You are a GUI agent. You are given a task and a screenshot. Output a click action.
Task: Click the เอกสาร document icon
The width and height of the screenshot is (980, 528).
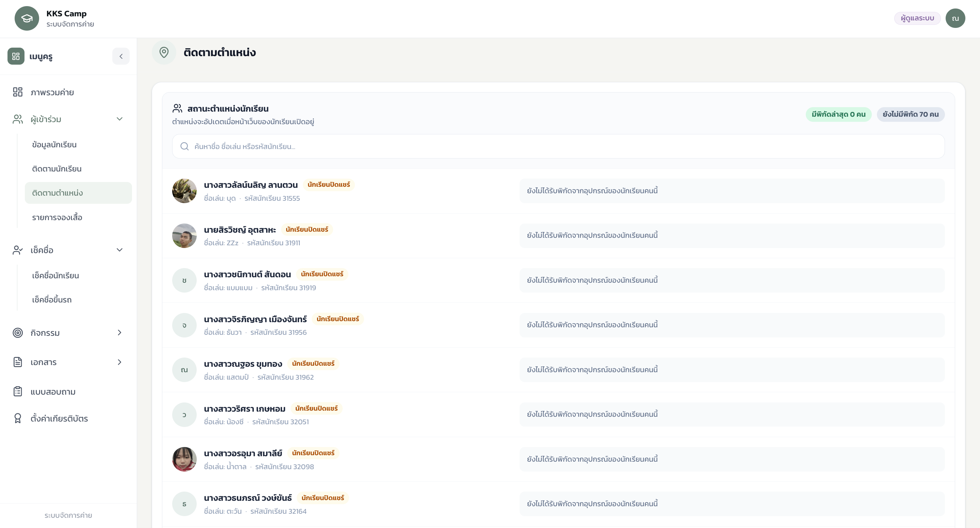(17, 362)
